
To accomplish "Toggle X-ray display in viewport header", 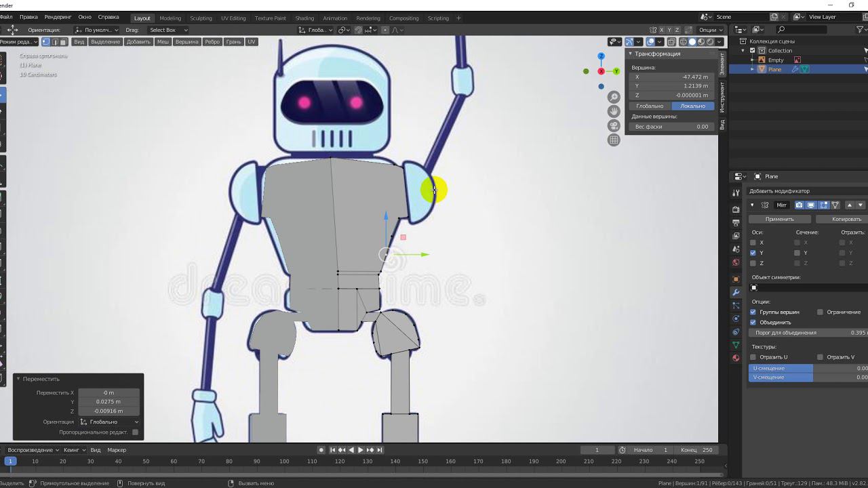I will pos(671,42).
